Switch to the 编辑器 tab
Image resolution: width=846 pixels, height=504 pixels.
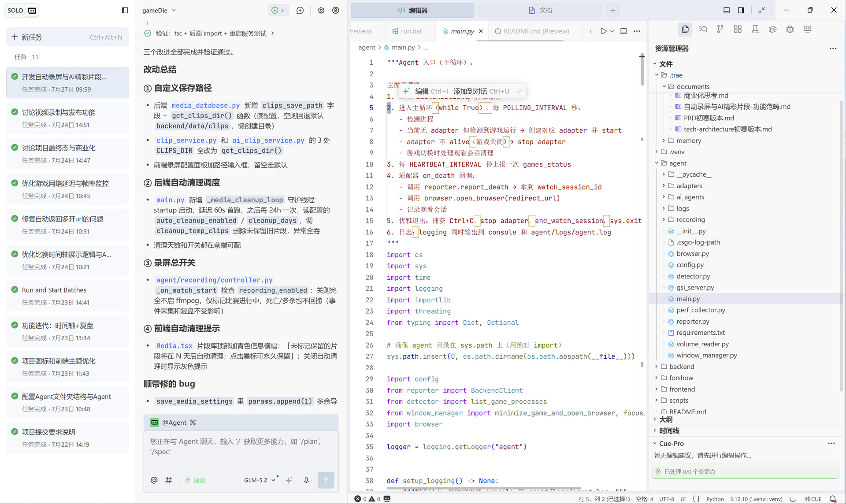point(412,10)
